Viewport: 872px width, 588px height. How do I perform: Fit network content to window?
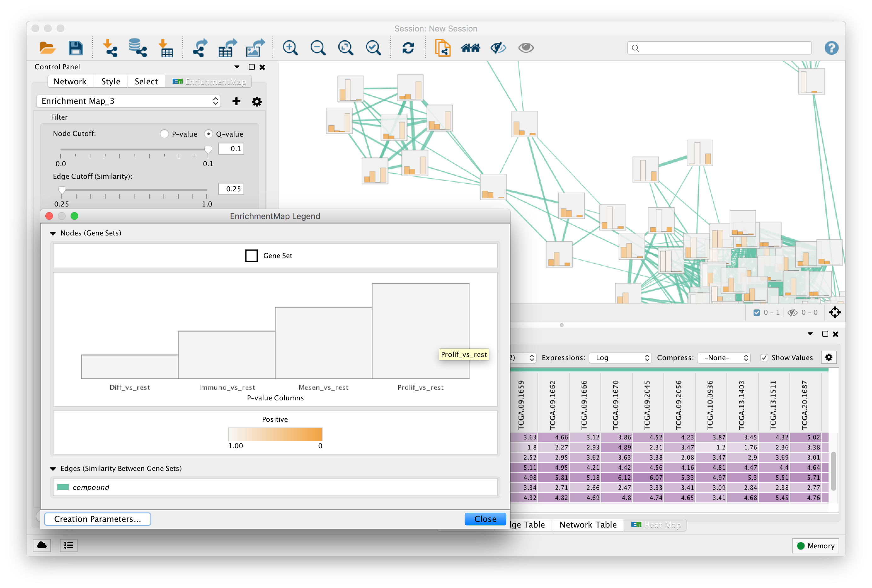pos(345,48)
